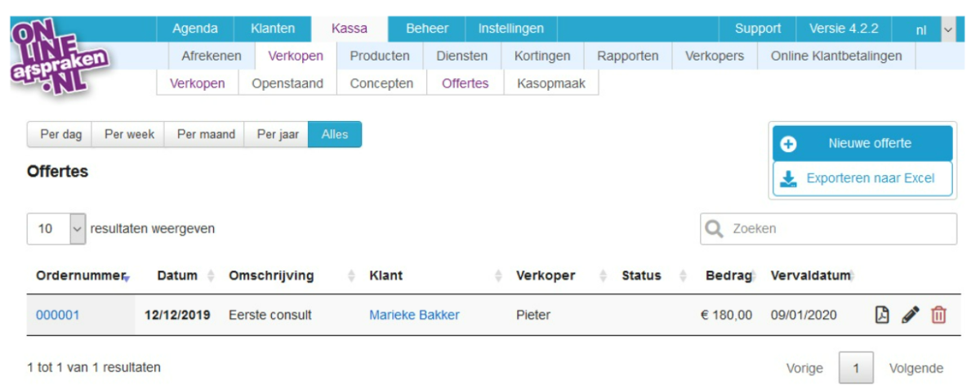Expand the nl language dropdown
Screen dimensions: 980x390
click(x=947, y=29)
